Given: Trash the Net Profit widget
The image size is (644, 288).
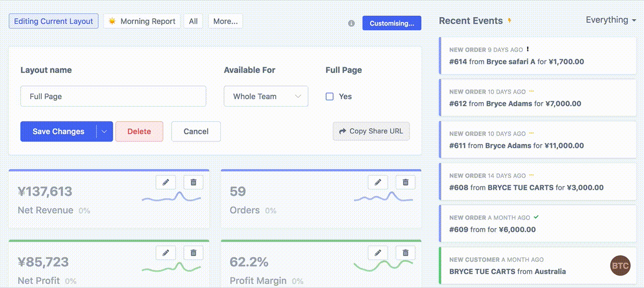Looking at the screenshot, I should [193, 253].
